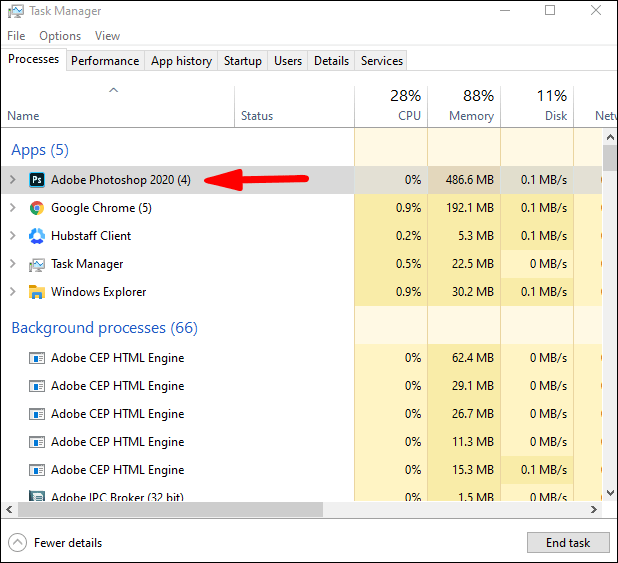Expand the Hubstaff Client row
The width and height of the screenshot is (618, 563).
point(13,236)
